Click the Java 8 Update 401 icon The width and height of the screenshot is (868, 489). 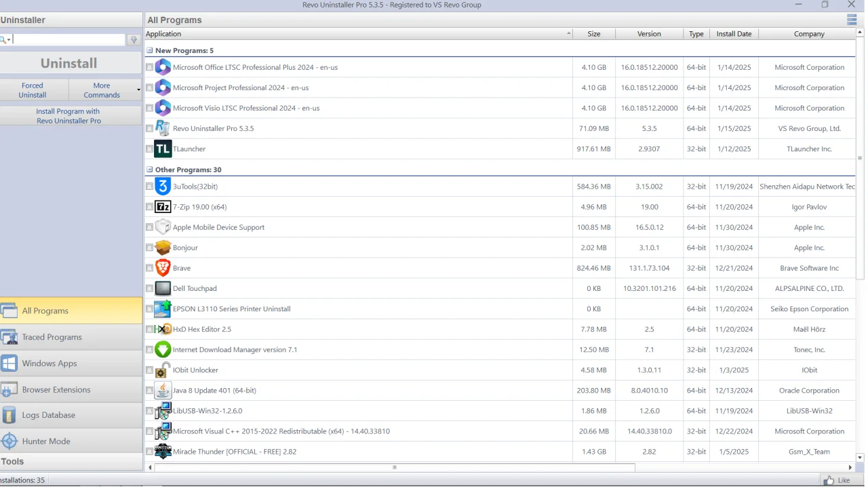[x=163, y=390]
